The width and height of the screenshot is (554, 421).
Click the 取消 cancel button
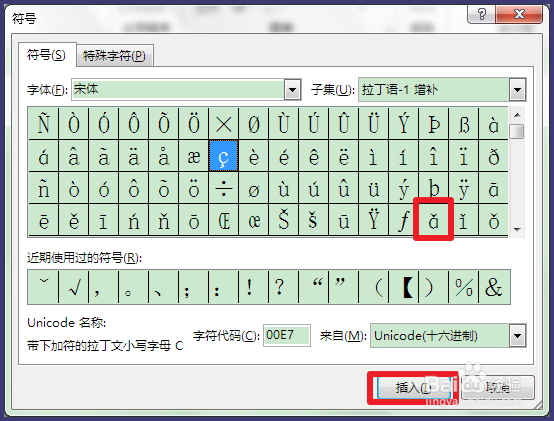498,388
